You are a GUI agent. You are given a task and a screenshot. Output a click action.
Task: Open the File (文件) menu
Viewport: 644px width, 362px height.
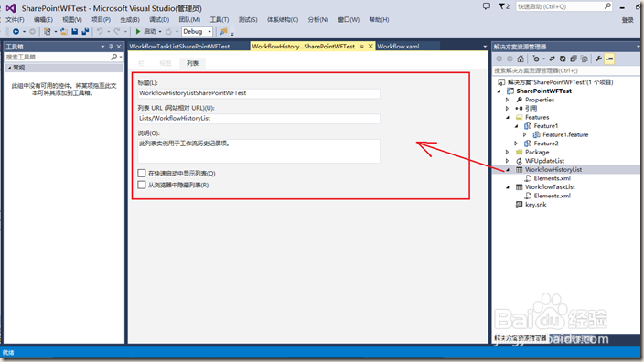coord(15,20)
